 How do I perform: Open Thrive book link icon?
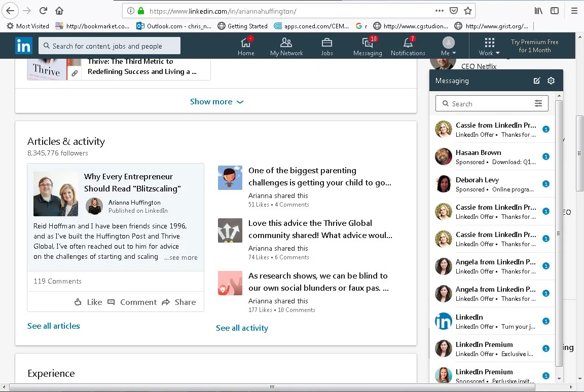[x=75, y=73]
